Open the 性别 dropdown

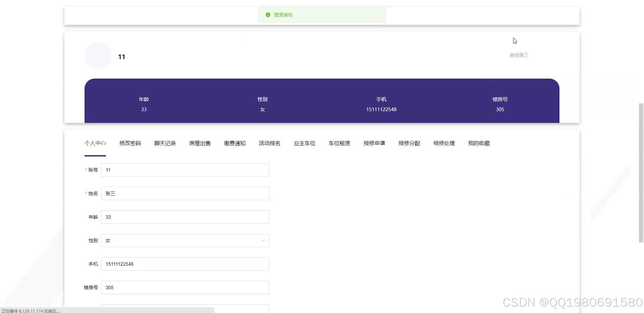tap(185, 240)
